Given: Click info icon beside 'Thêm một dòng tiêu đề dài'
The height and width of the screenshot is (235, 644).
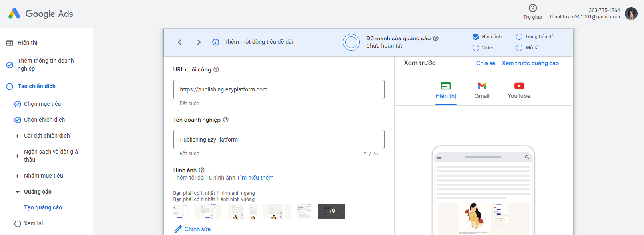Looking at the screenshot, I should click(x=216, y=42).
